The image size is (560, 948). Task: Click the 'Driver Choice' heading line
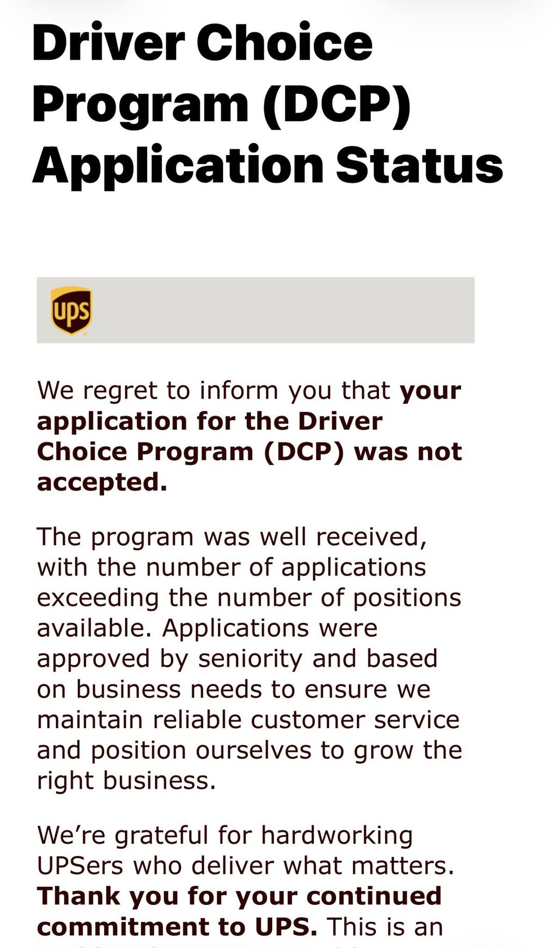[202, 43]
